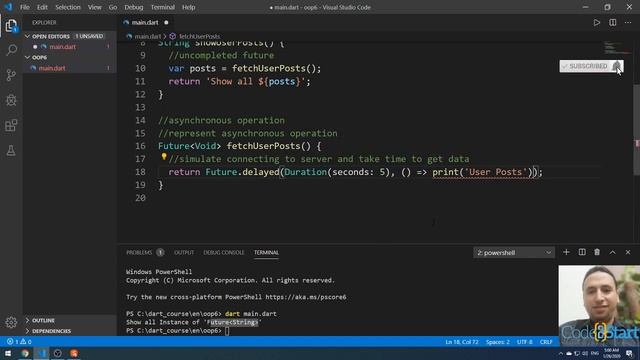Click fetchUserPosts in the breadcrumb
Viewport: 640px width, 360px height.
[x=199, y=36]
